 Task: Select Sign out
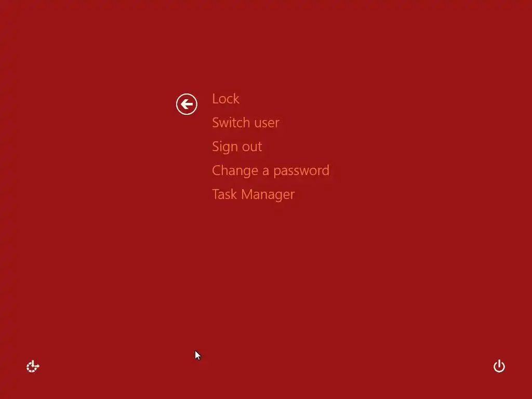pyautogui.click(x=237, y=147)
